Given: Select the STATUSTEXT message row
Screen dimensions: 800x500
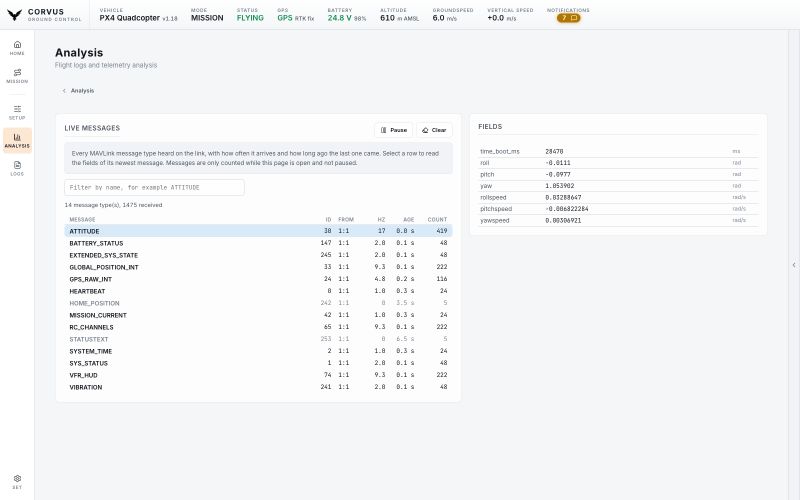Looking at the screenshot, I should point(258,339).
